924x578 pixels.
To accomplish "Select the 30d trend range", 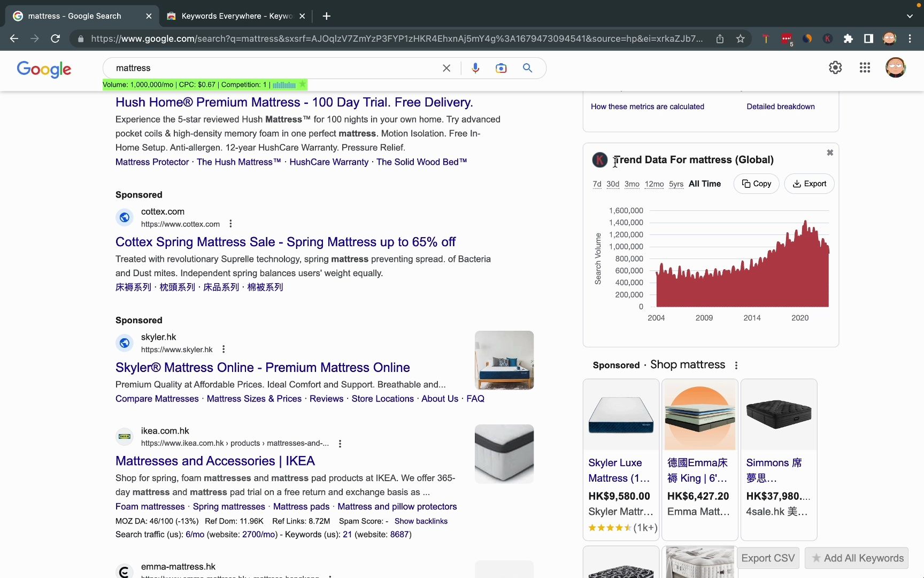I will [x=613, y=184].
